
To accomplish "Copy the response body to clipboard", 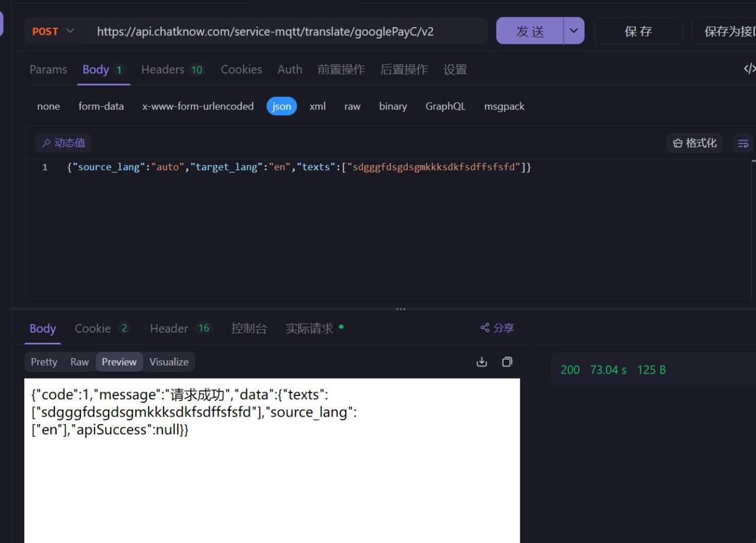I will coord(507,362).
